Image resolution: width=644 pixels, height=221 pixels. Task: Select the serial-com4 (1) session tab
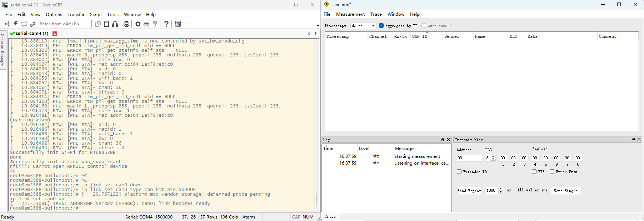pyautogui.click(x=32, y=34)
